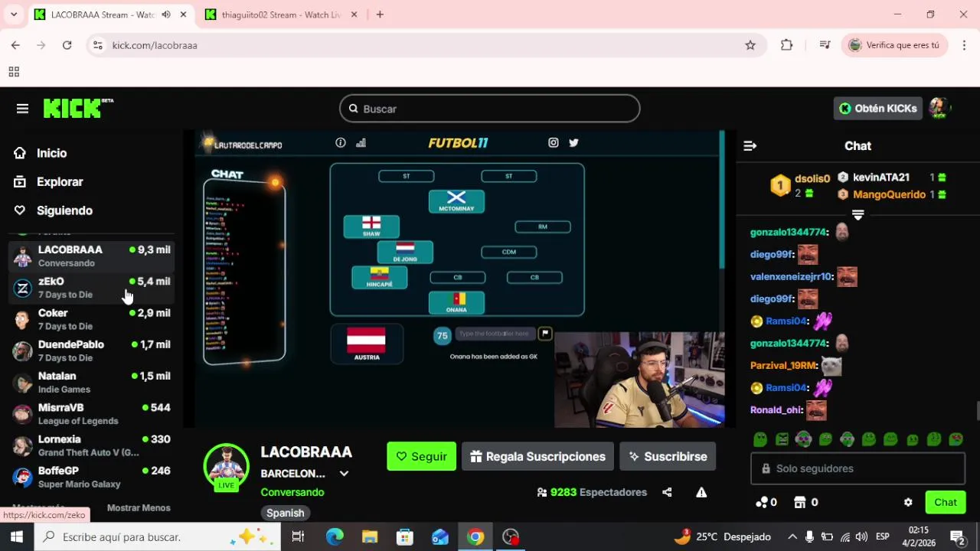The width and height of the screenshot is (980, 551).
Task: Open the LACOBRAAA channel in sidebar
Action: [x=92, y=256]
